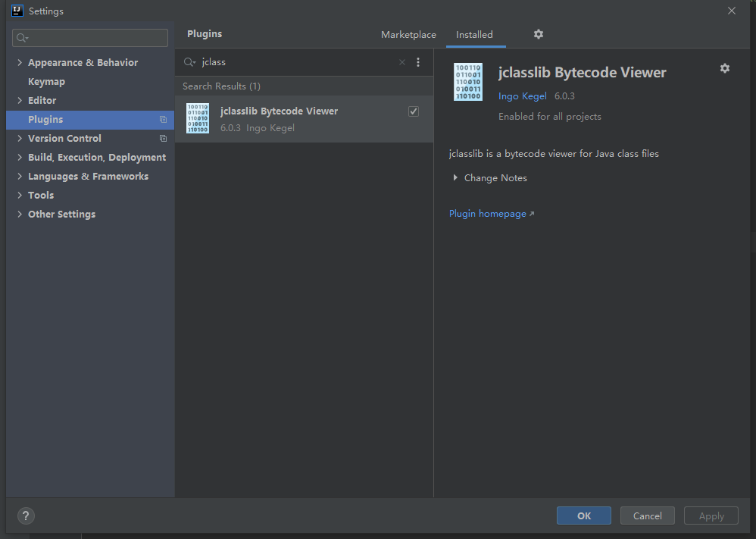Click the Search Results (1) header
The image size is (756, 539).
tap(221, 86)
